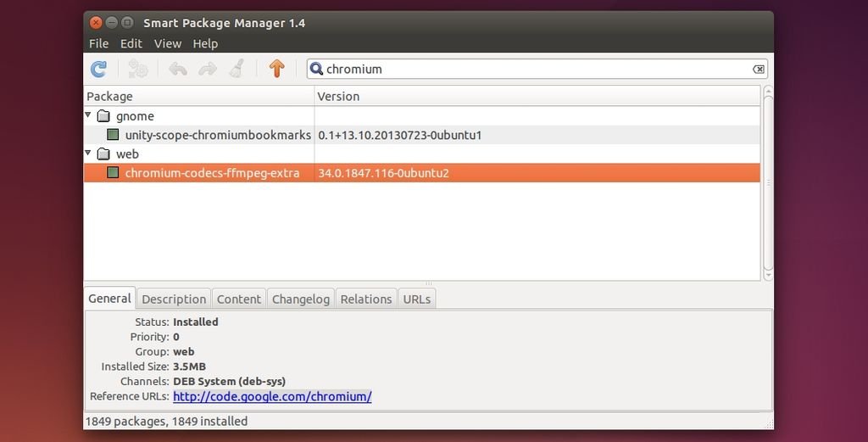Show the Relations tab

coord(366,299)
